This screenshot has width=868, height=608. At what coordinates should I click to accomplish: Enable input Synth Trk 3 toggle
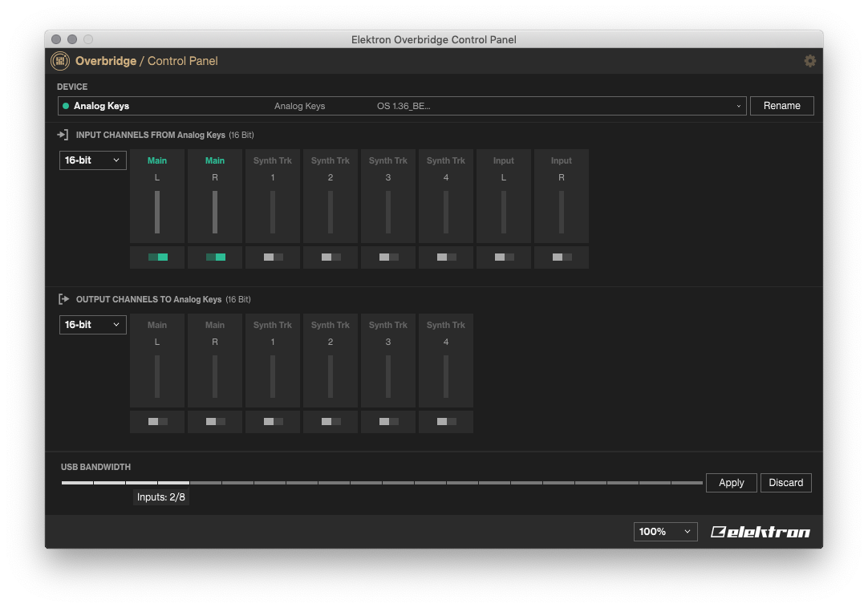click(388, 257)
